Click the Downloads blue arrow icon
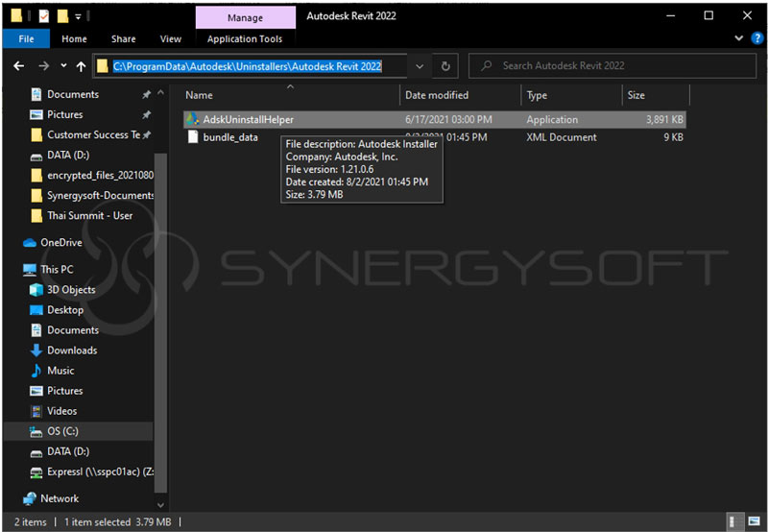The width and height of the screenshot is (768, 532). click(x=36, y=351)
